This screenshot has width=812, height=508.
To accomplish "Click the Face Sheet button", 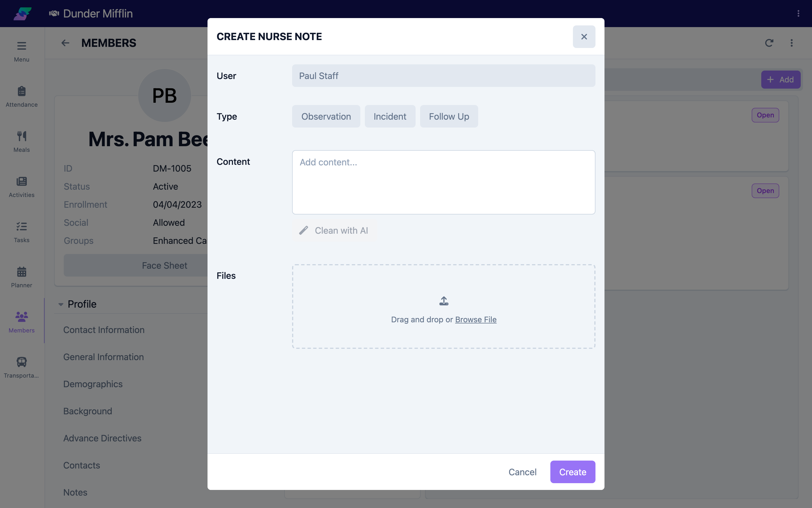I will click(x=164, y=265).
